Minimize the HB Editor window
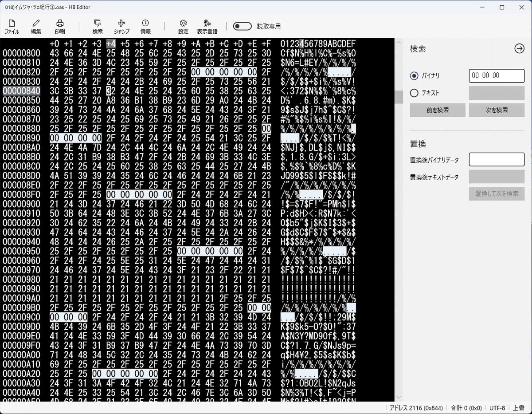 pos(481,7)
